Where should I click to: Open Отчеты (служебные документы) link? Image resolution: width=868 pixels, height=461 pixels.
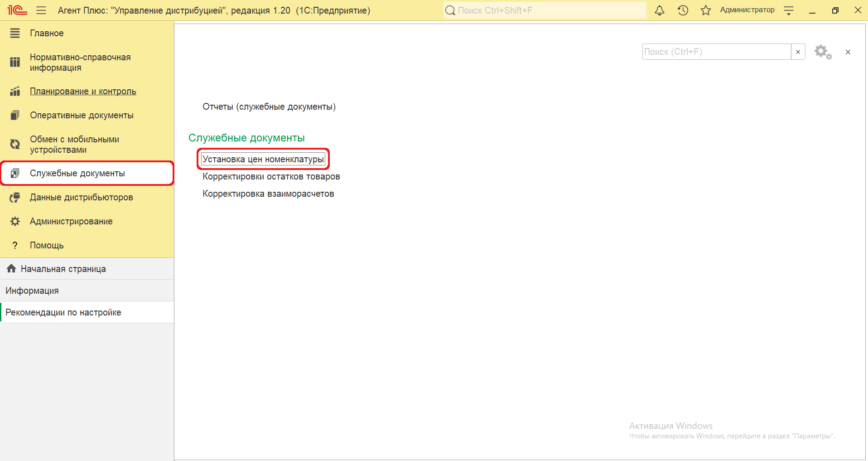coord(269,107)
